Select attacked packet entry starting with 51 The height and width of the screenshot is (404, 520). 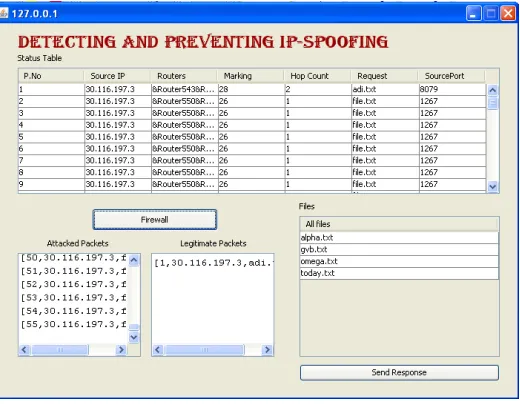click(74, 271)
